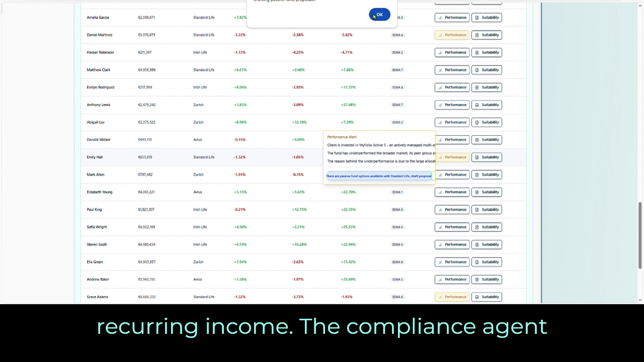Image resolution: width=644 pixels, height=362 pixels.
Task: Open Performance for Amelia Garcia
Action: tap(452, 18)
